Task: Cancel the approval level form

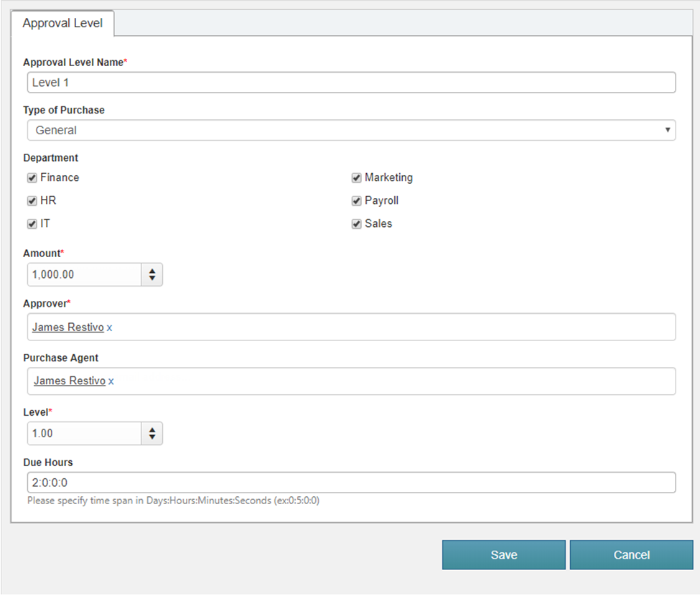Action: click(631, 555)
